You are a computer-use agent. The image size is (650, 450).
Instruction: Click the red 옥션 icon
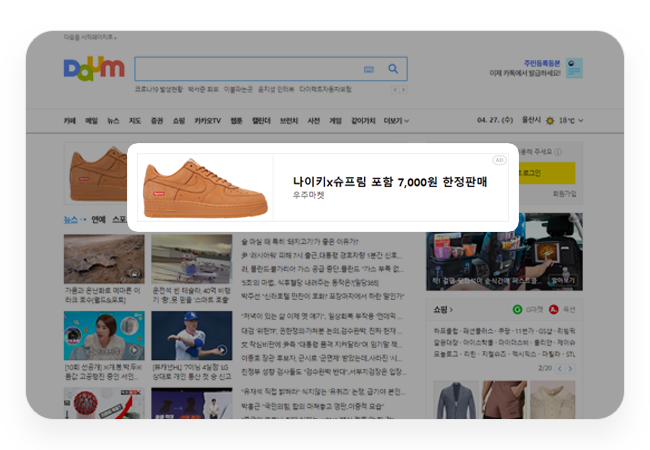coord(553,310)
